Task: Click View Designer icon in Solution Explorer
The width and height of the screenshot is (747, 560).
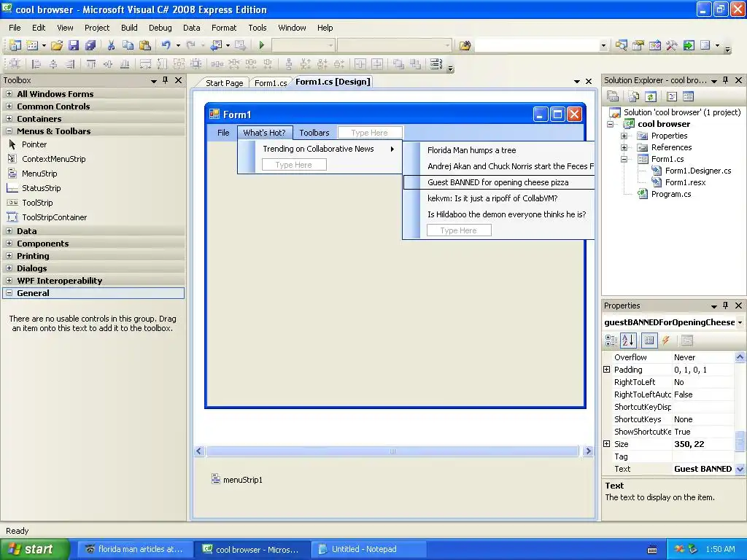Action: 689,97
